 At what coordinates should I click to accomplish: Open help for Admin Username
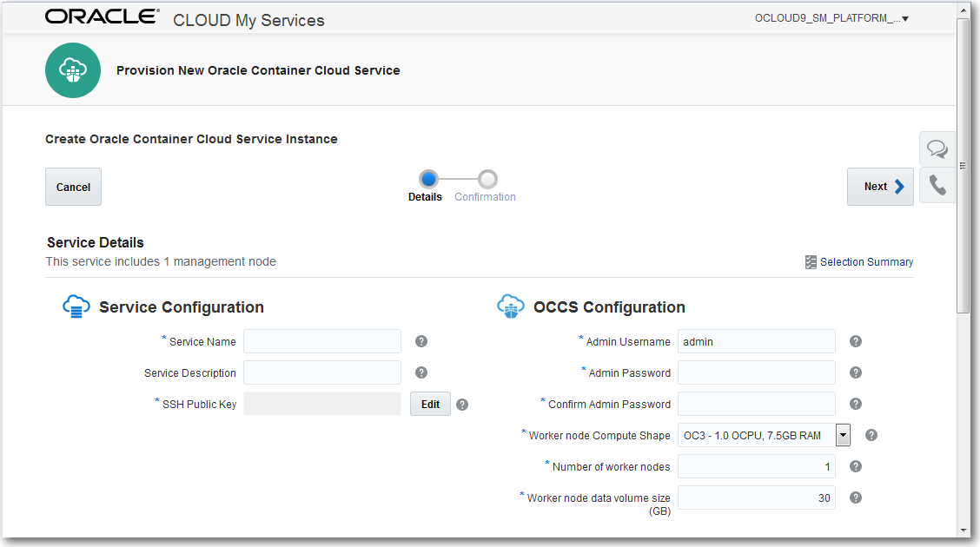pos(855,341)
